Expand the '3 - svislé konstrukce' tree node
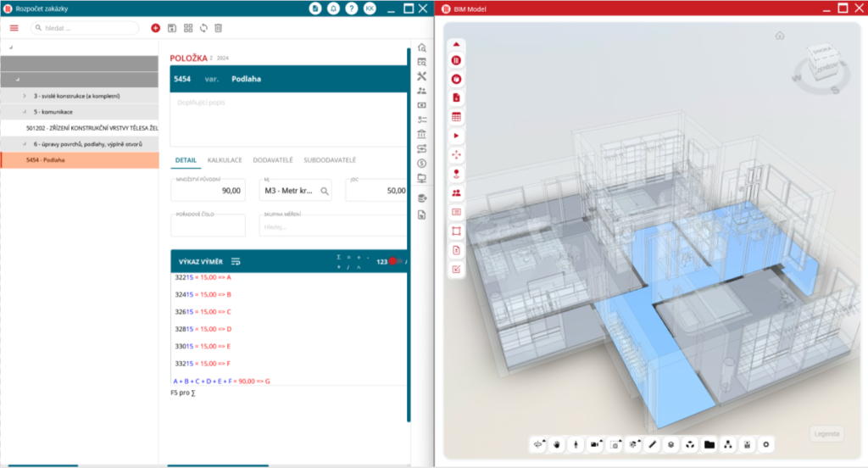The image size is (868, 468). (25, 97)
